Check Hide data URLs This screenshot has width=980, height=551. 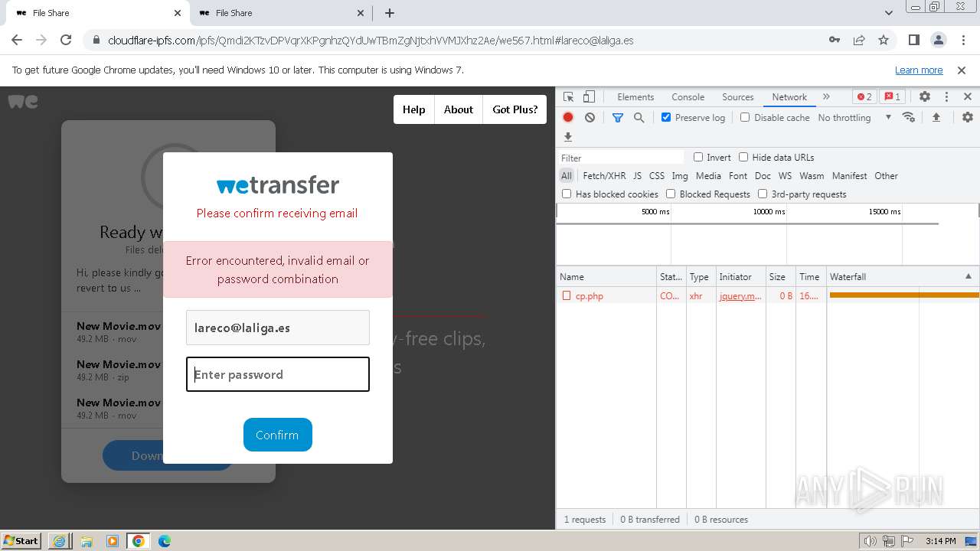click(x=743, y=157)
